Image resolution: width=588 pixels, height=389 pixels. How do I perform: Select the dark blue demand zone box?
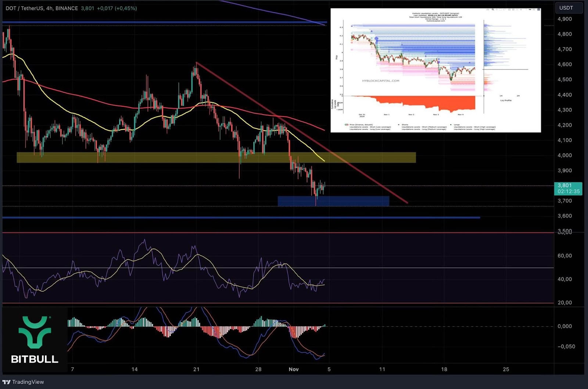tap(333, 201)
